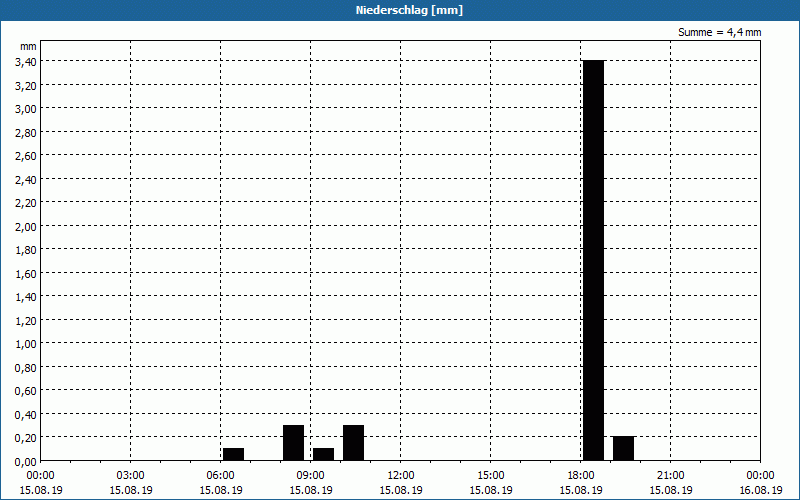Select the tallest bar reaching 3,40 mm
Viewport: 800px width, 500px height.
[594, 260]
